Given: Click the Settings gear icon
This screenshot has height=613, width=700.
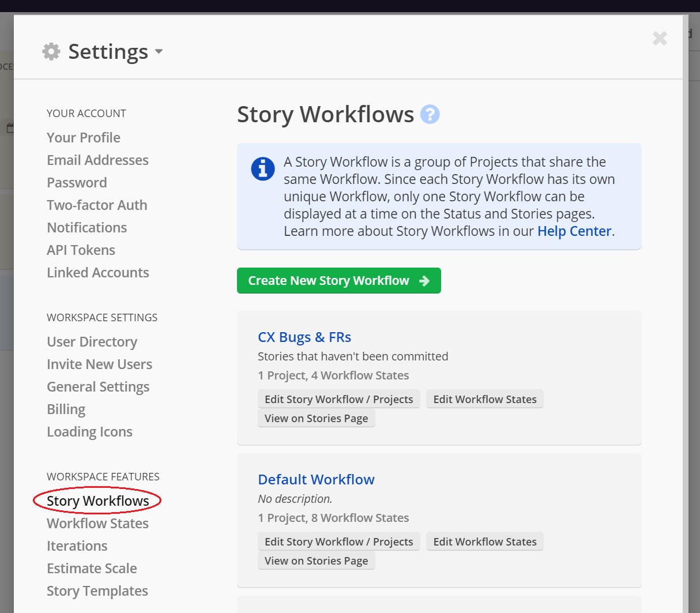Looking at the screenshot, I should coord(51,51).
